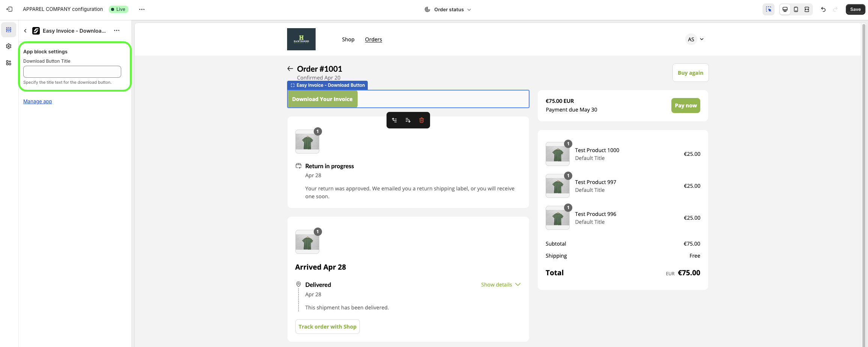Switch to mobile preview

[796, 9]
